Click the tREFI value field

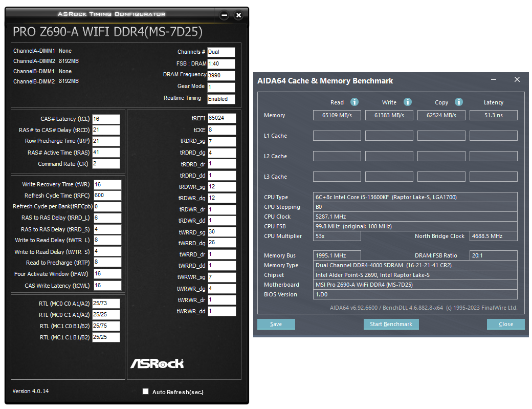click(222, 118)
